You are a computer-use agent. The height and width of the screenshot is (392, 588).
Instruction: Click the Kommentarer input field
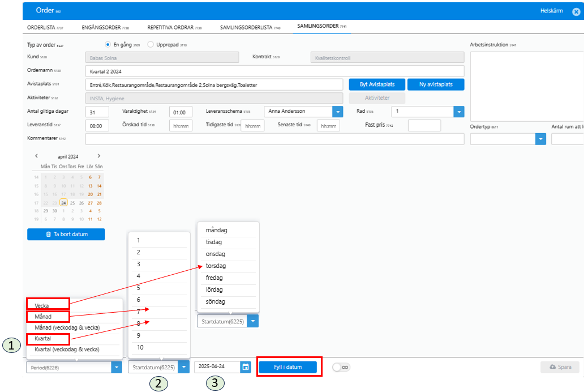tap(274, 139)
